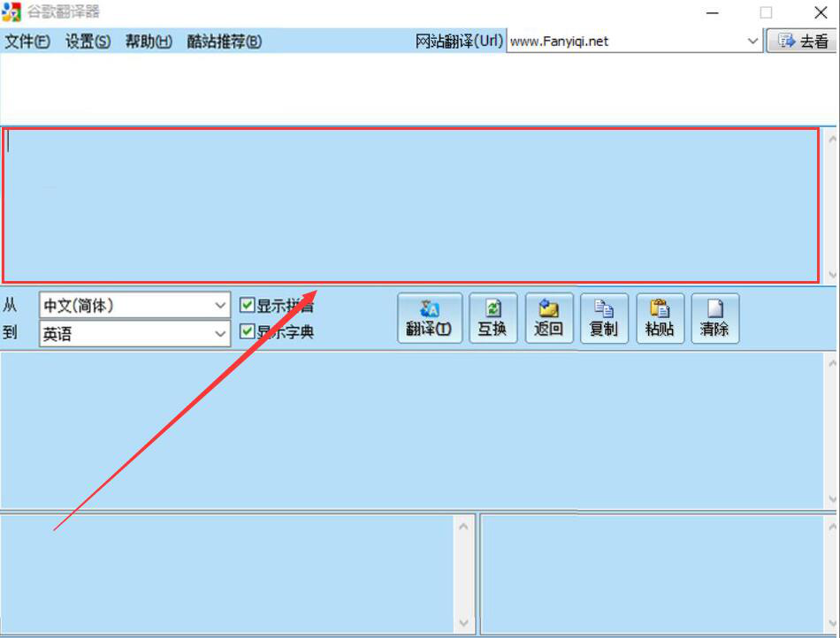Open the 设置(S) menu

(x=88, y=42)
